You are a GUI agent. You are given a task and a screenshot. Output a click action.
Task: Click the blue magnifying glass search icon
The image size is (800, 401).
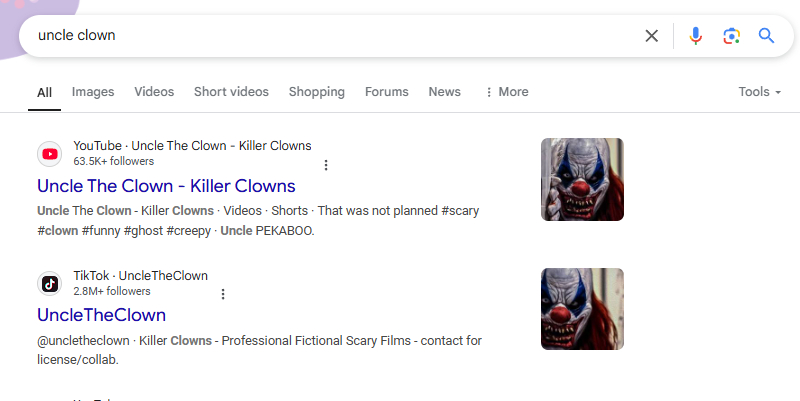pos(767,36)
